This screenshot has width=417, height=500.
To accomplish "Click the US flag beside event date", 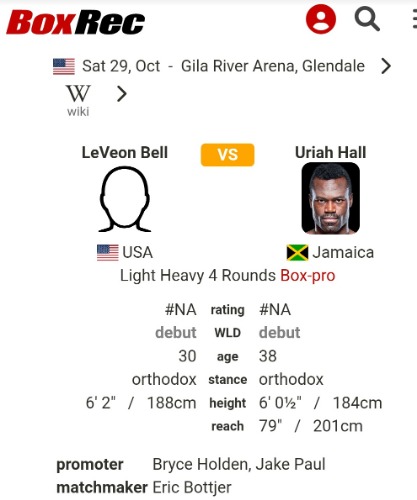I will 64,66.
